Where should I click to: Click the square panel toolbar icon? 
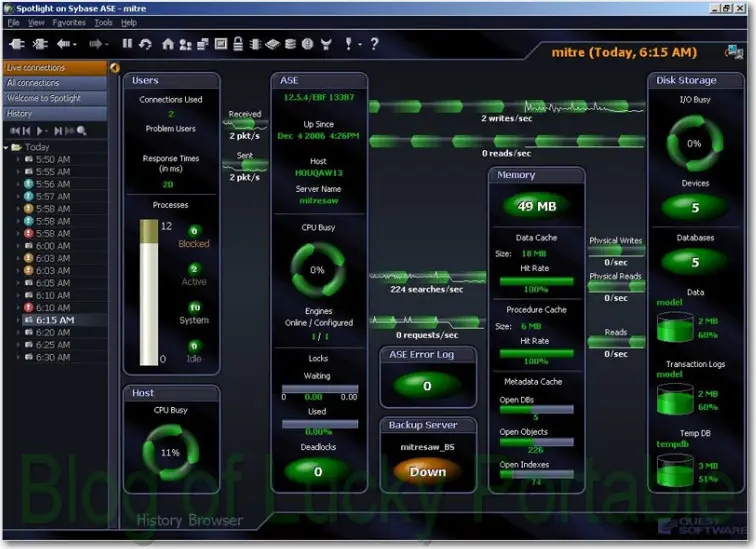(221, 44)
